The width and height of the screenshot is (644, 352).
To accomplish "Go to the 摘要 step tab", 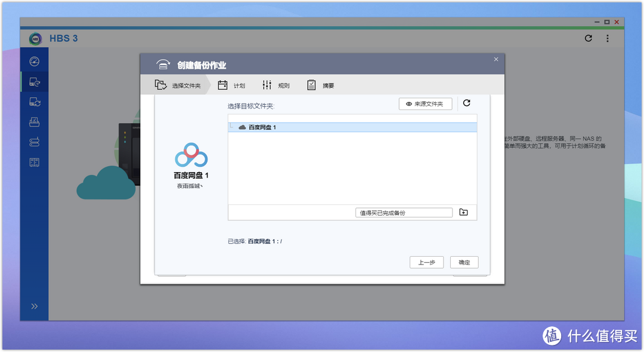I will pos(320,85).
